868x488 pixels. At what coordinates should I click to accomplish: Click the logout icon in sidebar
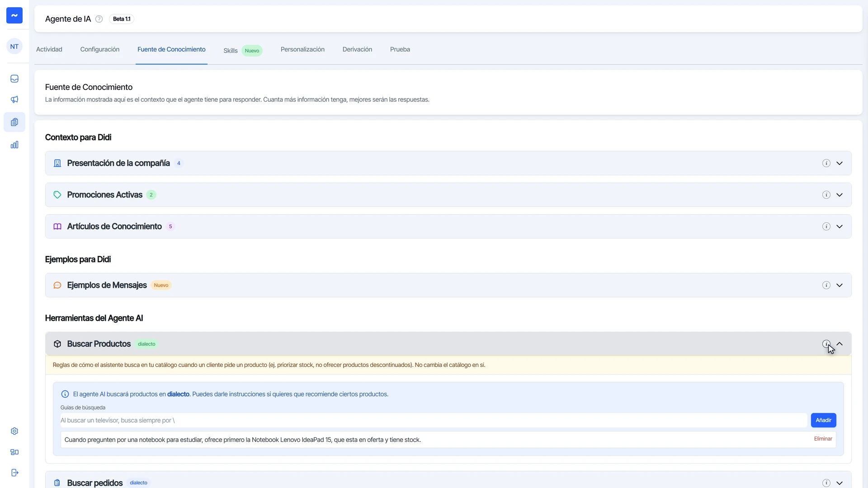[x=14, y=473]
